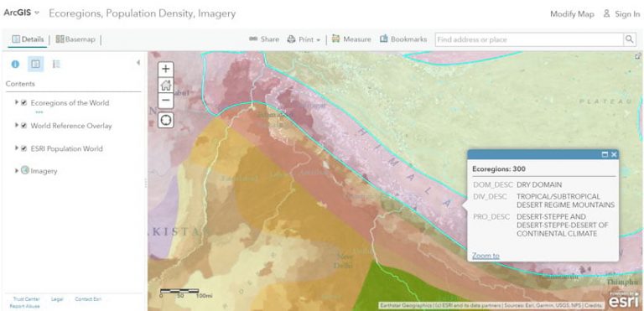This screenshot has height=311, width=644.
Task: Disable the ESRI Population World layer
Action: (23, 148)
